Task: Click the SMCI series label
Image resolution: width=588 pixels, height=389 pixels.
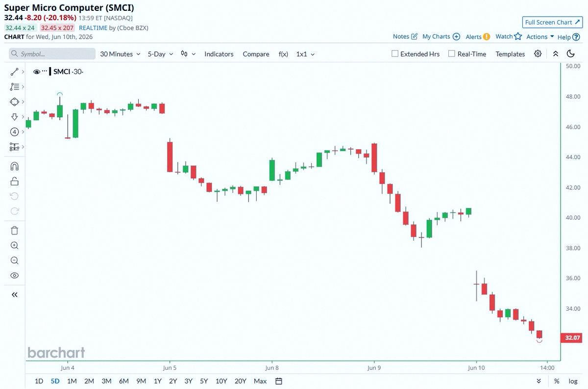Action: tap(62, 72)
